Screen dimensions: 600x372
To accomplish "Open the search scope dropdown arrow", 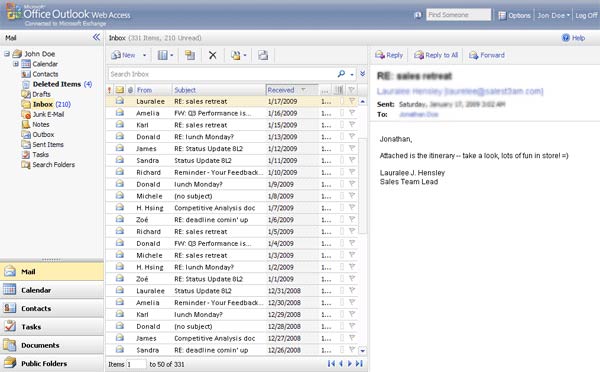I will pos(352,74).
